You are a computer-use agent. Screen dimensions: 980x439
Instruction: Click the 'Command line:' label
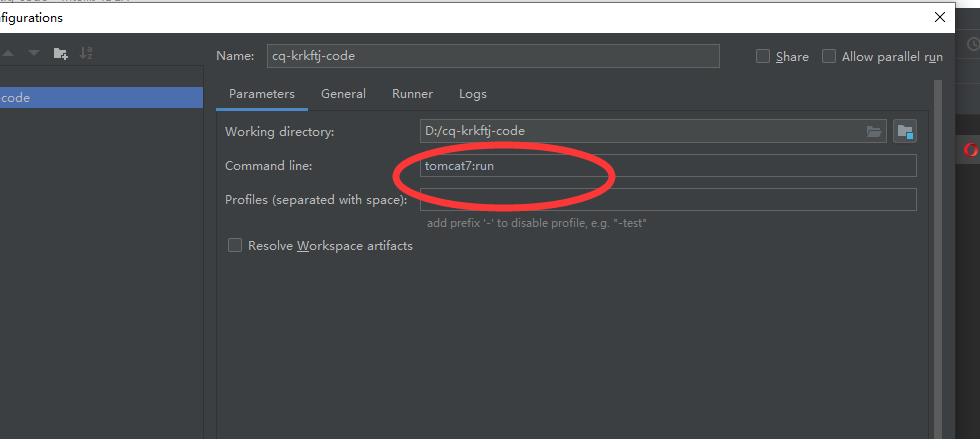(x=268, y=166)
